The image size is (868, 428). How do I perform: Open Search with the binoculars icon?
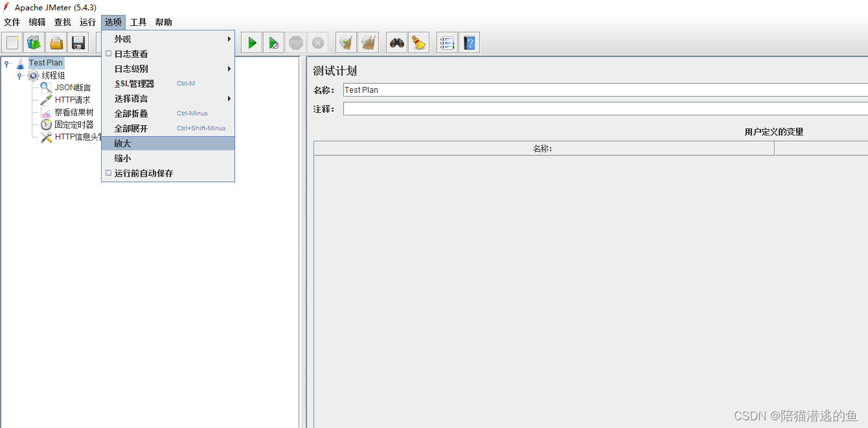[397, 43]
